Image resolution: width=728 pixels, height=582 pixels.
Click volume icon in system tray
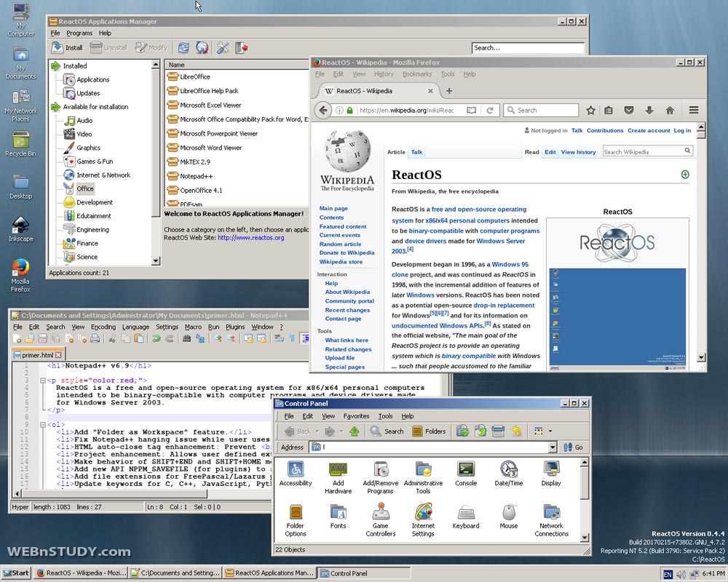(681, 575)
